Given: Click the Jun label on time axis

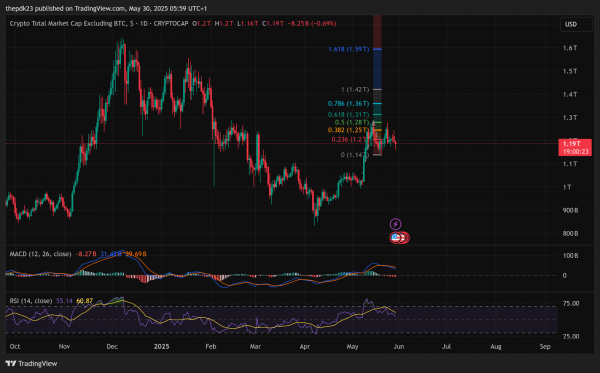Looking at the screenshot, I should point(399,346).
